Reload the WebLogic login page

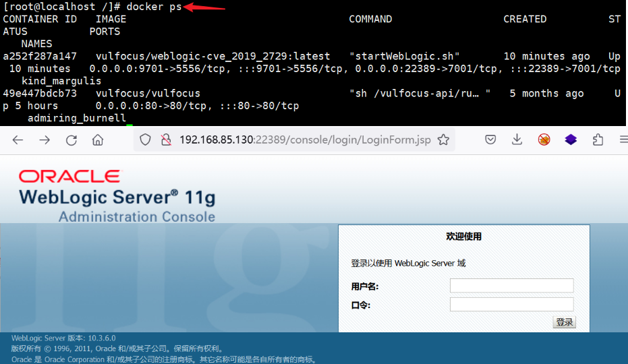click(x=72, y=140)
